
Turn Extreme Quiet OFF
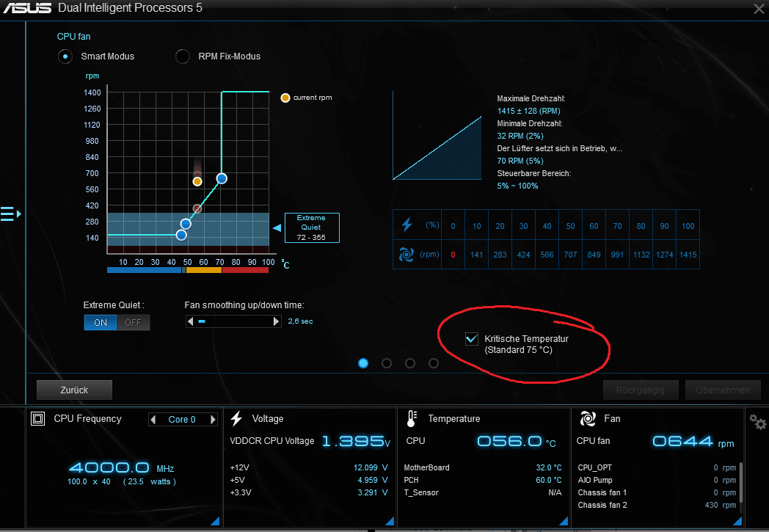[133, 323]
